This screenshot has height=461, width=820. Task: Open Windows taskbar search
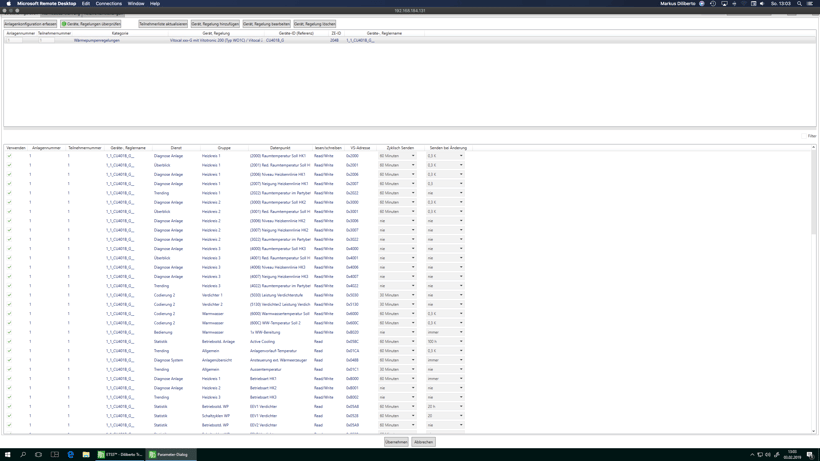(x=23, y=455)
